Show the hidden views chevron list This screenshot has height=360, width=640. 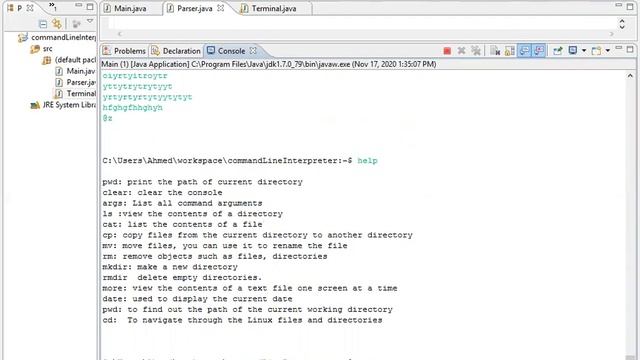coord(52,6)
